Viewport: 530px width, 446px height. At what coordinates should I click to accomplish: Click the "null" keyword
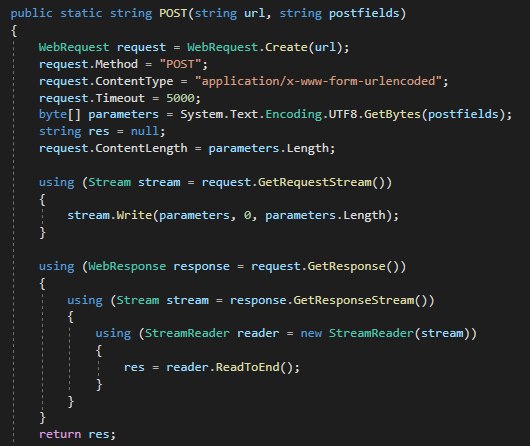pyautogui.click(x=145, y=131)
